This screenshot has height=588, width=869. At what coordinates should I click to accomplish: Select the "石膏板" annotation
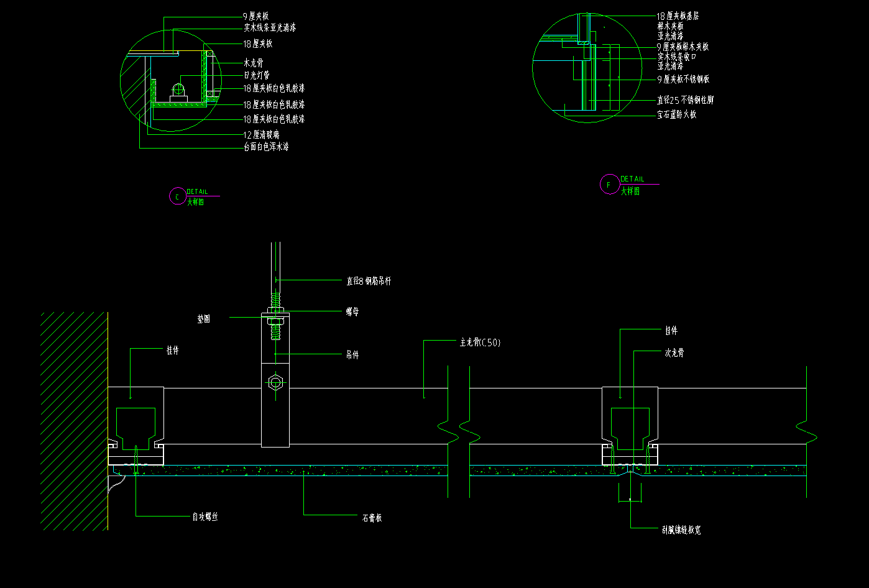point(372,518)
